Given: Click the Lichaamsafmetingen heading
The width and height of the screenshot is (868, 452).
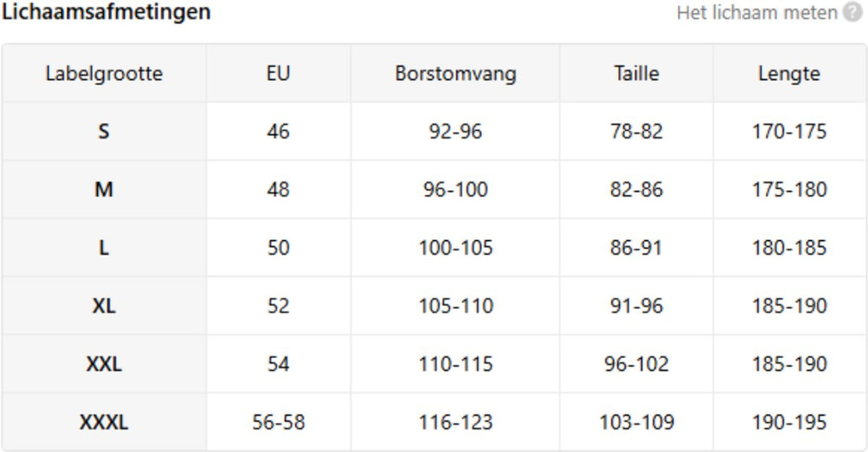Looking at the screenshot, I should [x=106, y=12].
